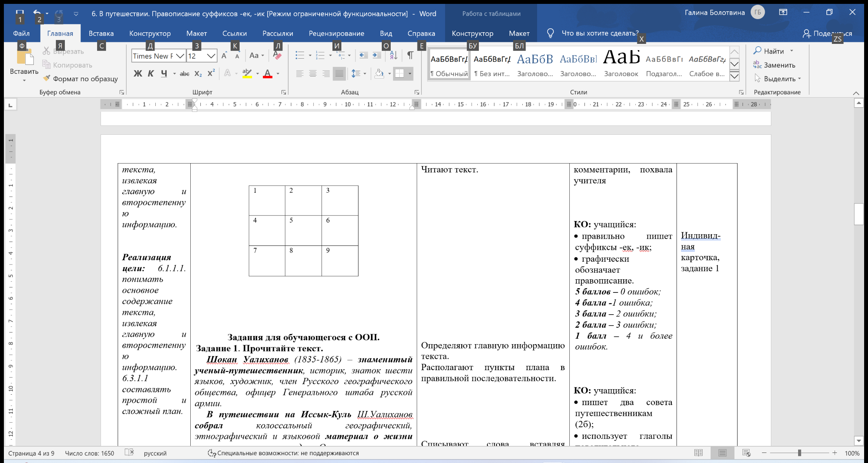The width and height of the screenshot is (868, 463).
Task: Show paragraph marks with pilcrow icon
Action: [x=410, y=56]
